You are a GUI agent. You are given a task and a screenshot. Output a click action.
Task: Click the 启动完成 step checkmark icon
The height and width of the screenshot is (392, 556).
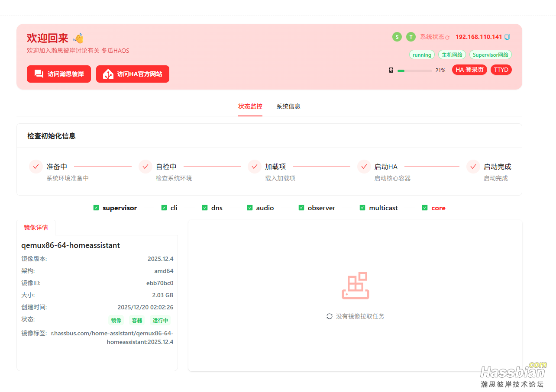pos(473,167)
